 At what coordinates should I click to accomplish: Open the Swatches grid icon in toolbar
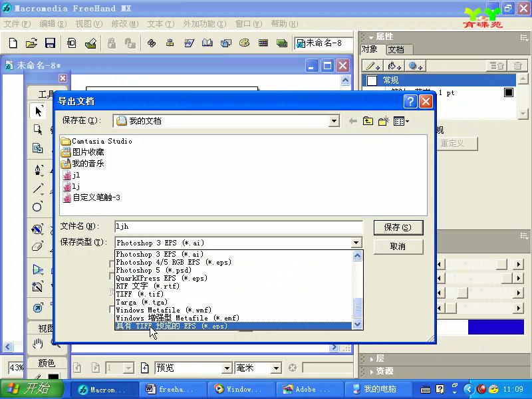(263, 43)
